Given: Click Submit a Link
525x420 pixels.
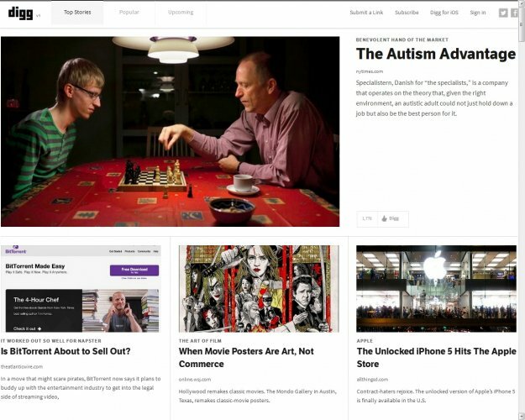Looking at the screenshot, I should [366, 13].
